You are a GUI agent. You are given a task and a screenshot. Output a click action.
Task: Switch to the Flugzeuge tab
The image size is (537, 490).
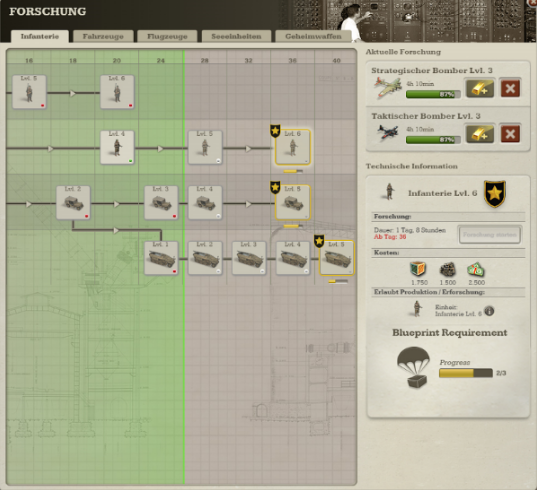tap(167, 36)
